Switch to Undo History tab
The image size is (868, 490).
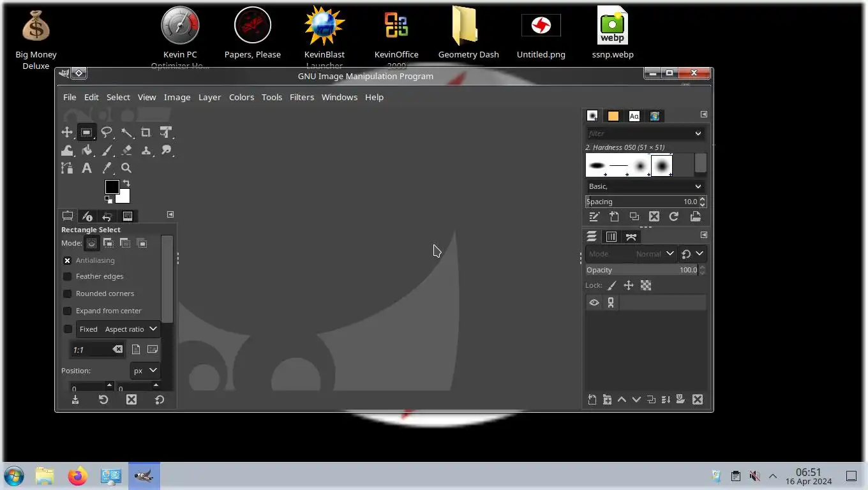107,217
